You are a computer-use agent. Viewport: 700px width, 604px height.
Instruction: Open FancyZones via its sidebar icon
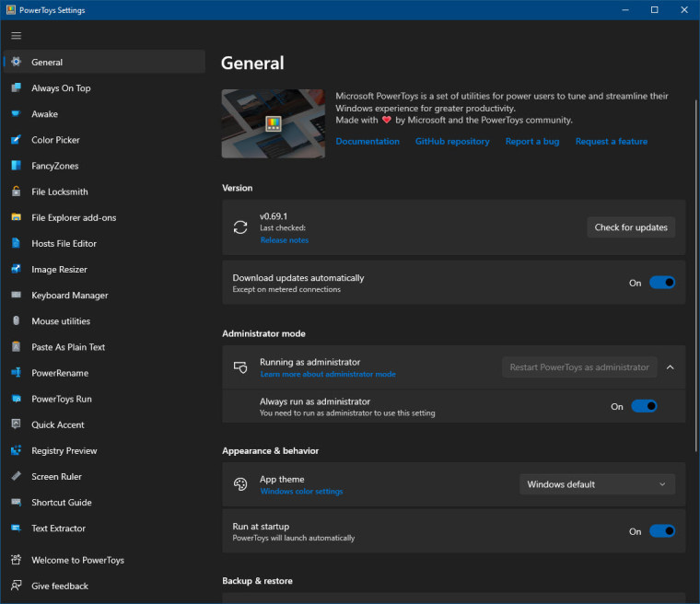coord(16,166)
